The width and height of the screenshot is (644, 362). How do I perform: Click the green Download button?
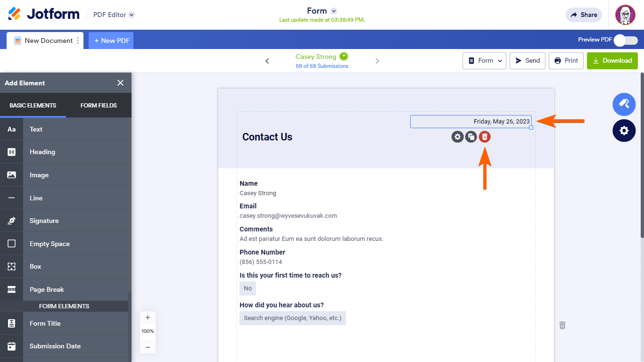pyautogui.click(x=612, y=60)
